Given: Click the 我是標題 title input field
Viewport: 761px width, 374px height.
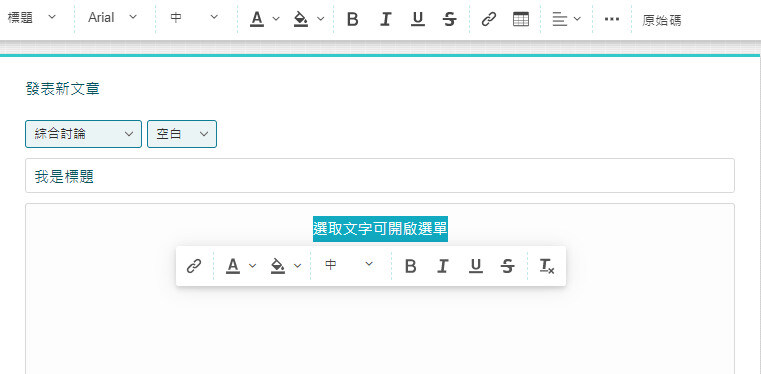Looking at the screenshot, I should 380,176.
